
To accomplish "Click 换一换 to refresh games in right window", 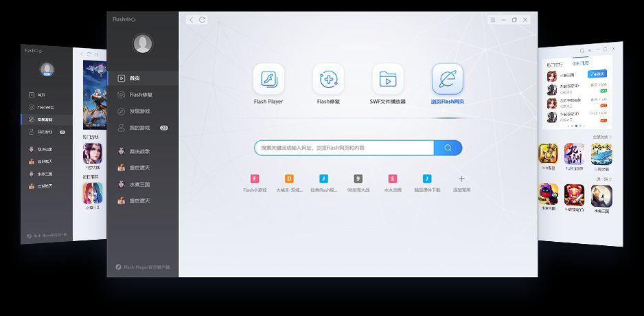I will pyautogui.click(x=604, y=179).
